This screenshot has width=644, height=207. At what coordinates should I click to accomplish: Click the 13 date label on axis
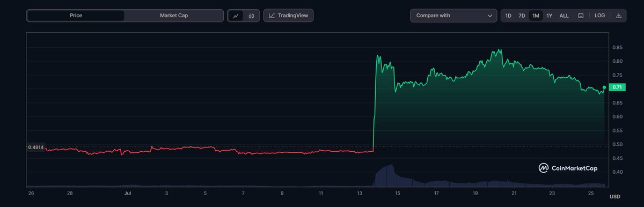[x=359, y=193]
